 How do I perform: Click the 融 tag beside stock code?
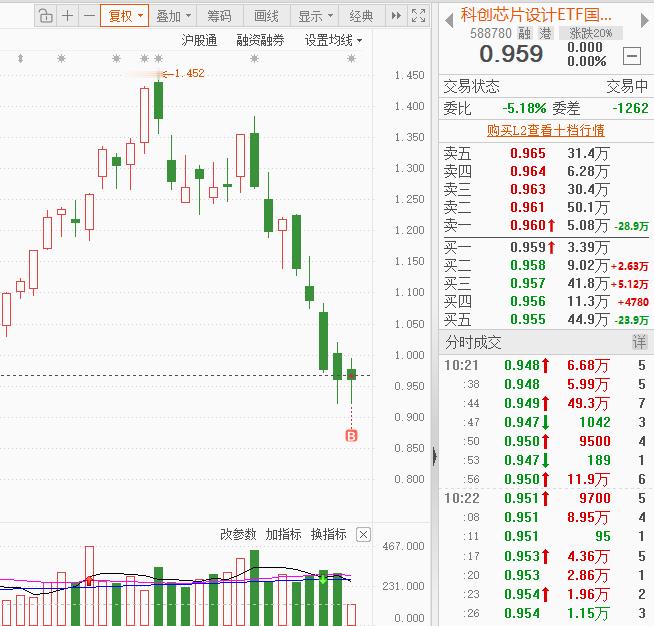pos(525,33)
